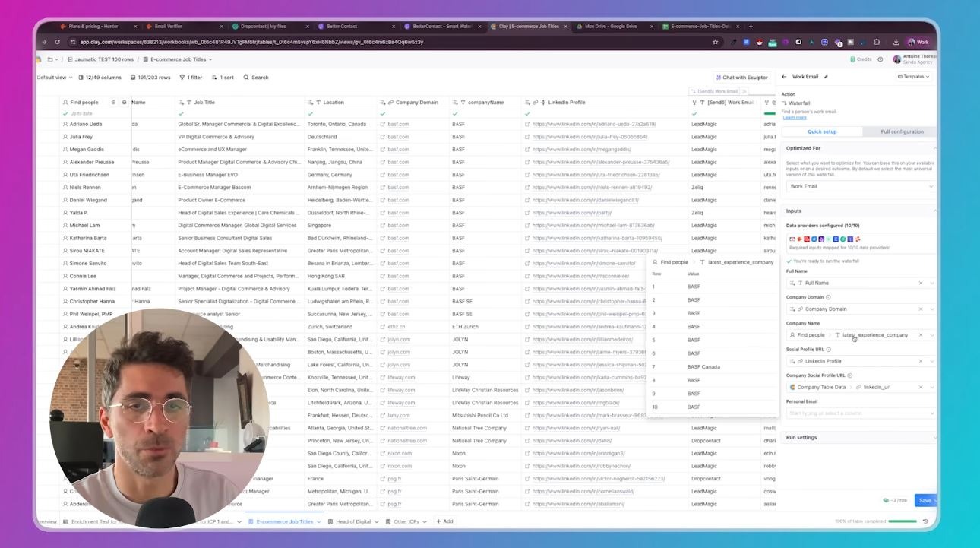Open the Company Social Profile URL dropdown
980x548 pixels.
coord(932,387)
